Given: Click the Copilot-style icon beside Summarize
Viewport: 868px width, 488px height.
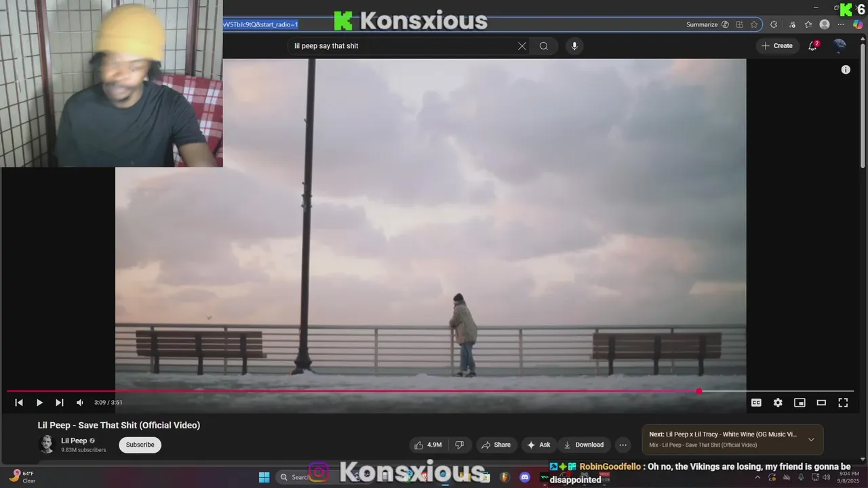Looking at the screenshot, I should [725, 24].
